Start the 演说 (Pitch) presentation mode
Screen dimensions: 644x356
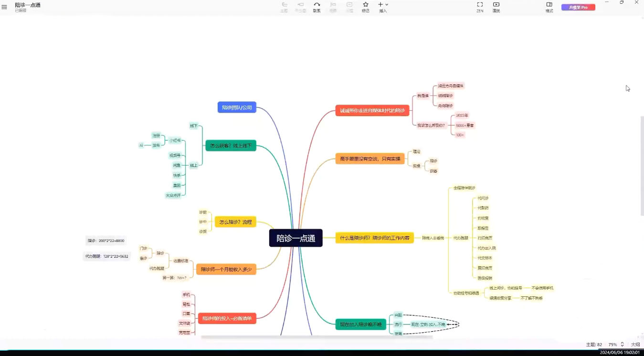(496, 7)
